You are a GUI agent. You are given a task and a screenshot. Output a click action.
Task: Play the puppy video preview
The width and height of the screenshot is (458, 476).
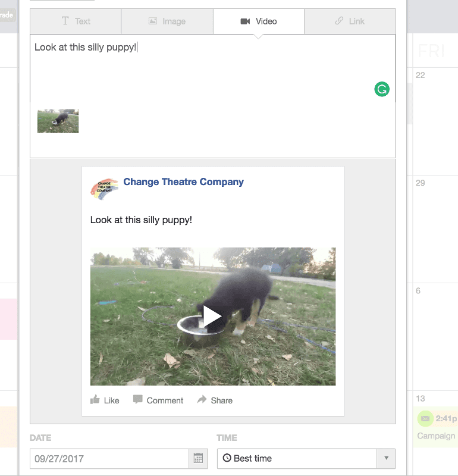tap(212, 317)
